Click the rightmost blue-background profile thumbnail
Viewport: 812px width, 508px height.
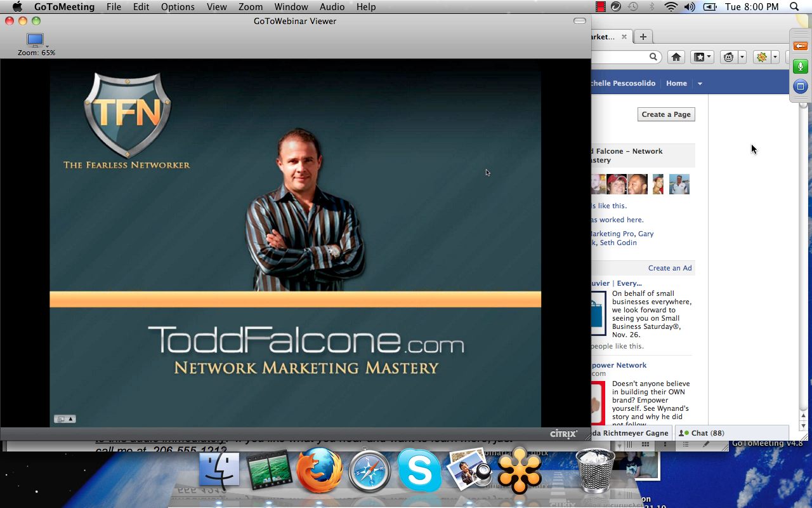(x=679, y=184)
